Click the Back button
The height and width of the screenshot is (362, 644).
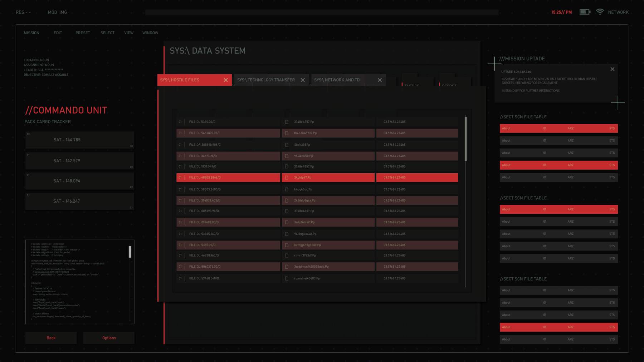pos(51,338)
